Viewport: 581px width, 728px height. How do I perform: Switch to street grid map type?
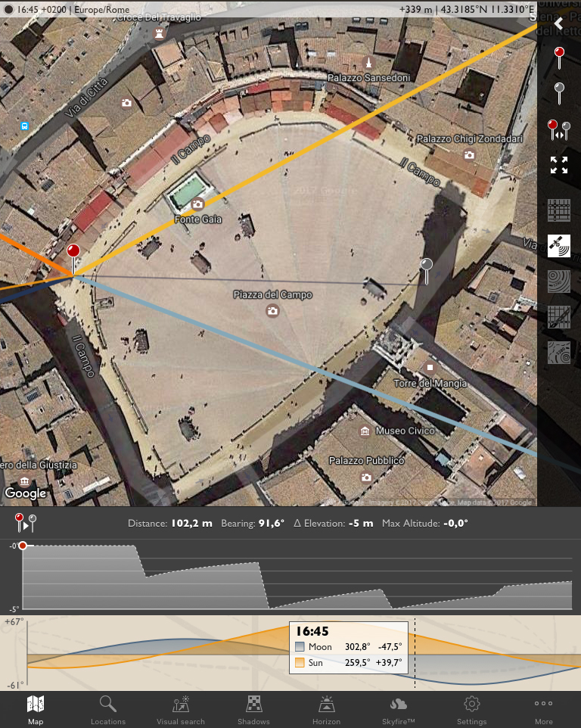point(559,210)
